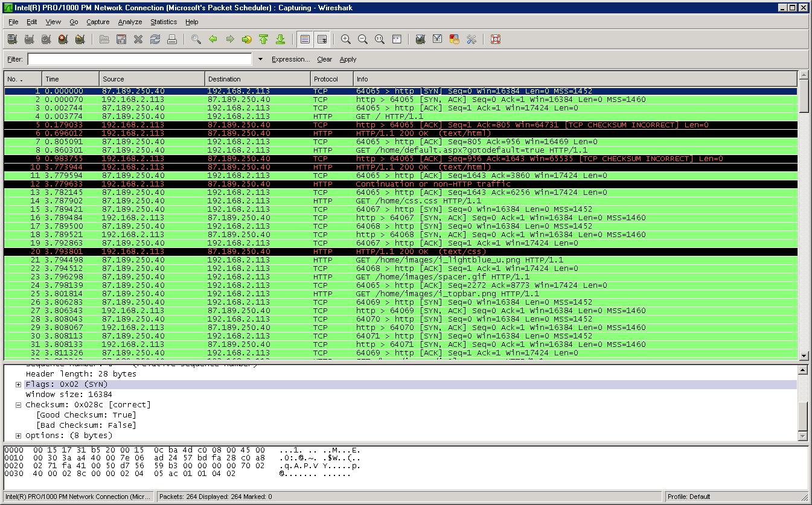This screenshot has height=505, width=812.
Task: Toggle packet list colorize button
Action: click(x=305, y=39)
